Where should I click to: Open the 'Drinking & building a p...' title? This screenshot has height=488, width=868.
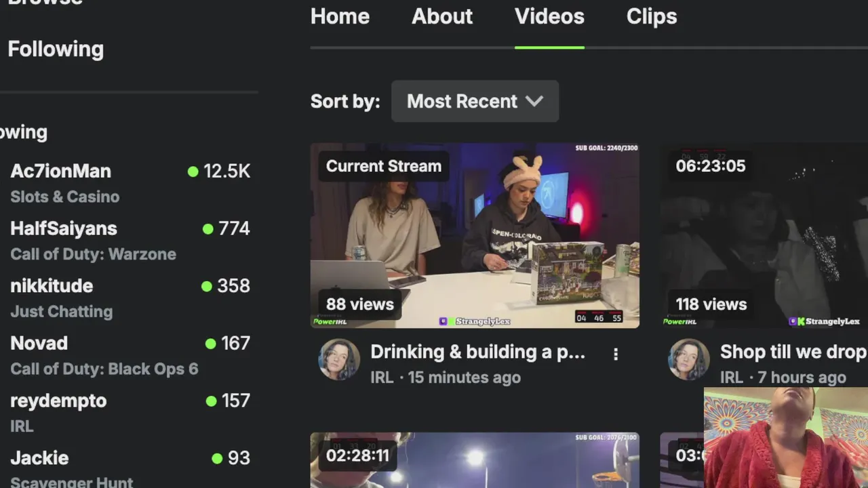[x=477, y=352]
